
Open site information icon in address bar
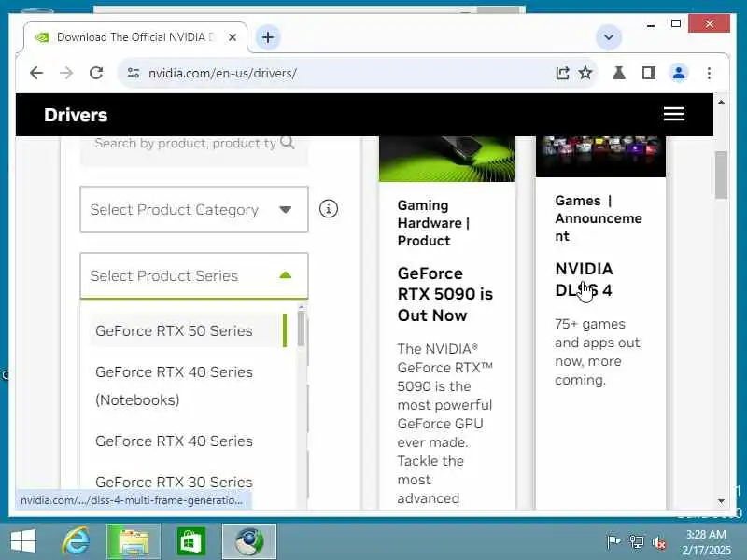pos(134,73)
